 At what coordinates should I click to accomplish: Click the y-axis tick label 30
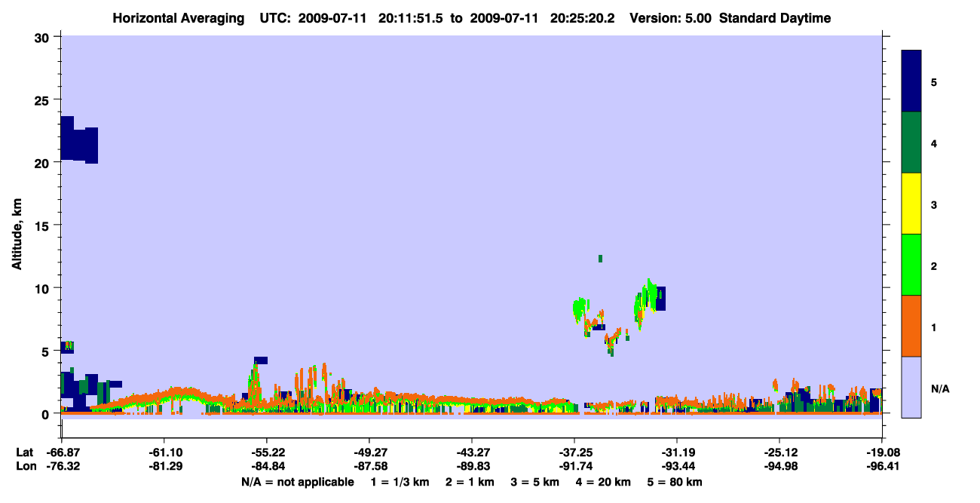point(44,37)
